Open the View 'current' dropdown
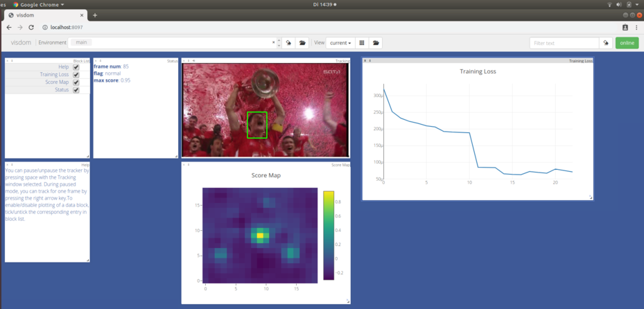 coord(340,43)
